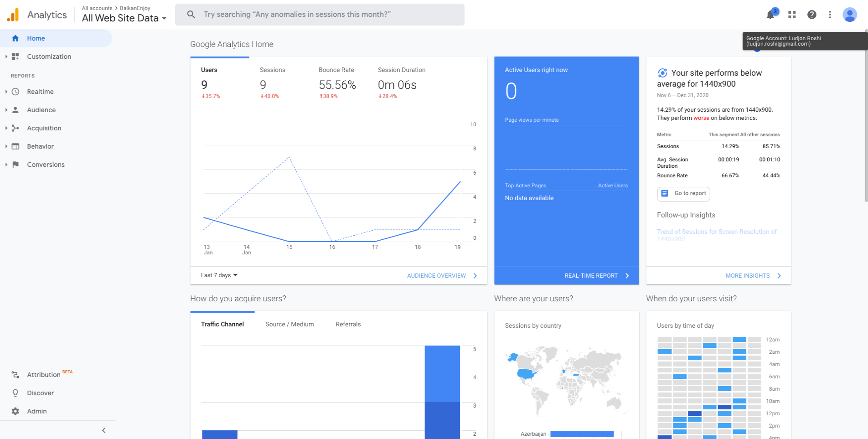Image resolution: width=868 pixels, height=439 pixels.
Task: Click the Audience person icon
Action: click(15, 110)
